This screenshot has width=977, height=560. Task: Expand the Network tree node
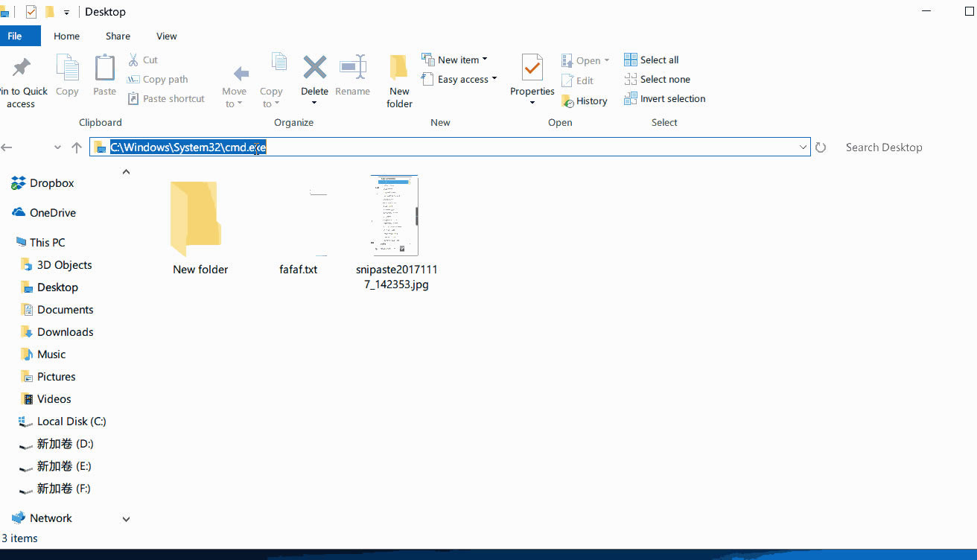click(126, 519)
